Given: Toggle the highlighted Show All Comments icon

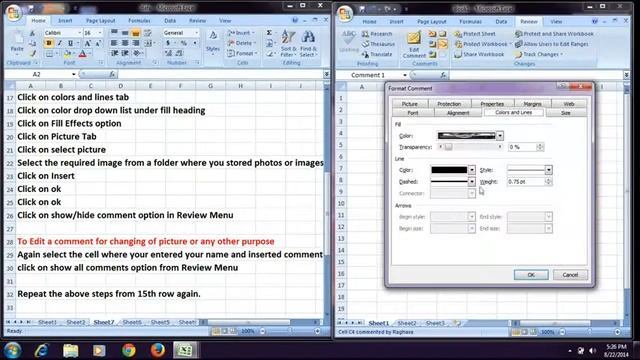Looking at the screenshot, I should pos(443,44).
